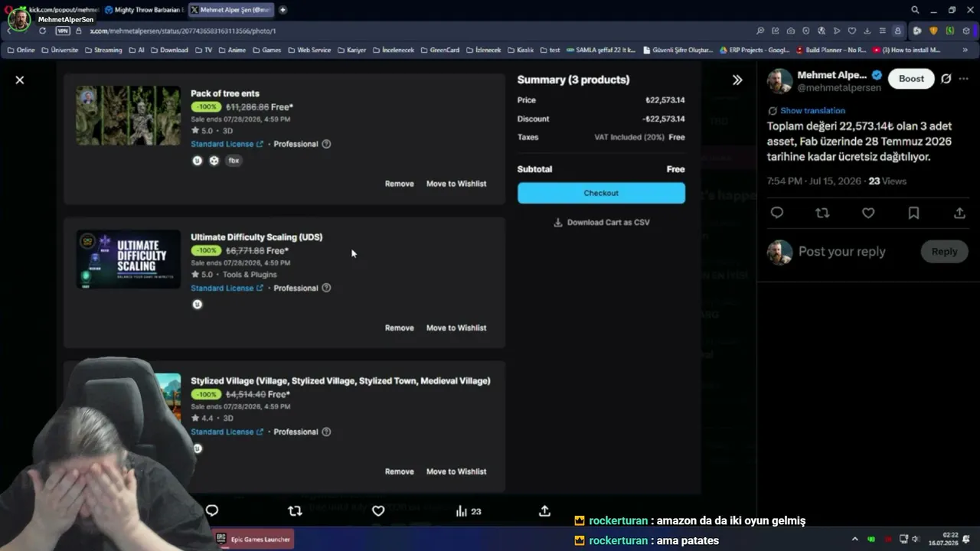Open the Streaming bookmarks folder
The image size is (980, 551).
(103, 50)
